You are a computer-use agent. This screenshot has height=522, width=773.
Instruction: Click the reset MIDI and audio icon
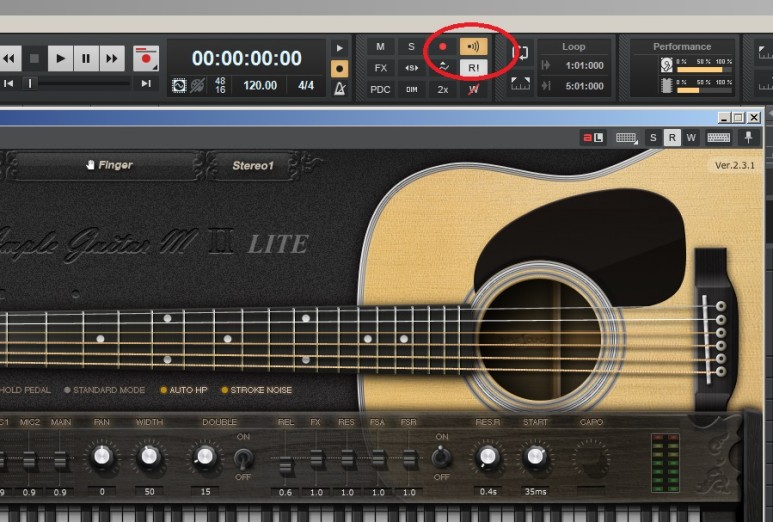197,86
